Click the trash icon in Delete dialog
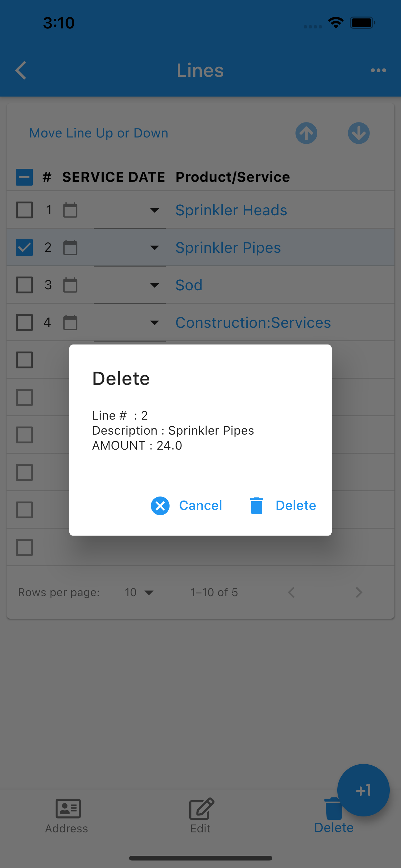401x868 pixels. [257, 506]
